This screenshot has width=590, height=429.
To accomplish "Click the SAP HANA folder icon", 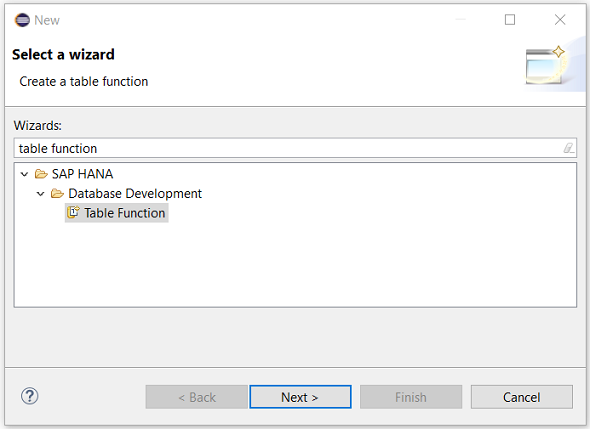I will click(x=41, y=174).
